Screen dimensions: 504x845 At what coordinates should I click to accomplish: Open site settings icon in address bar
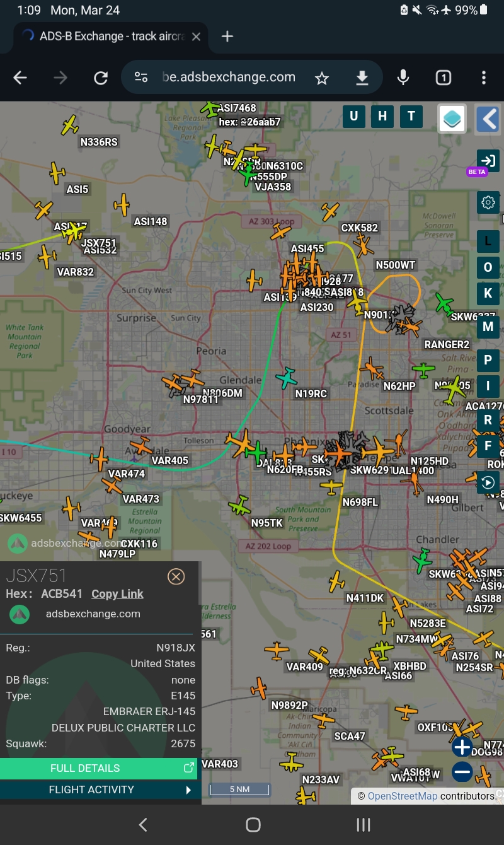[x=141, y=78]
